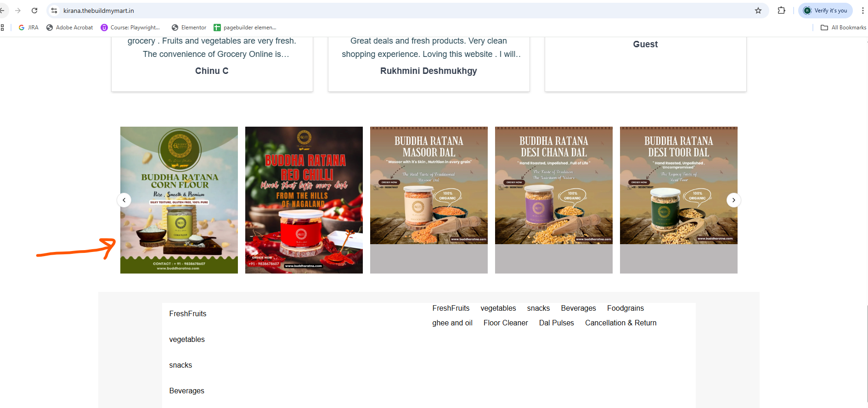The image size is (868, 408).
Task: Click the Verify it's you profile button
Action: 825,11
